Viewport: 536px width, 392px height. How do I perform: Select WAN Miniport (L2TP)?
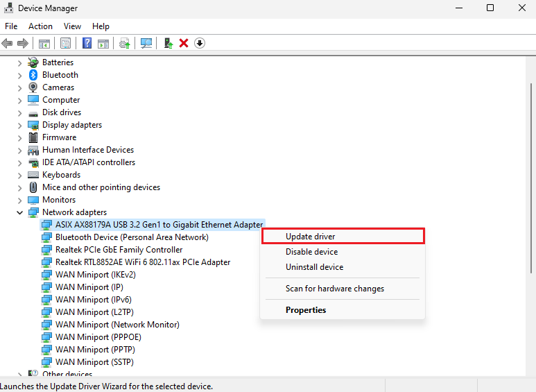tap(94, 312)
